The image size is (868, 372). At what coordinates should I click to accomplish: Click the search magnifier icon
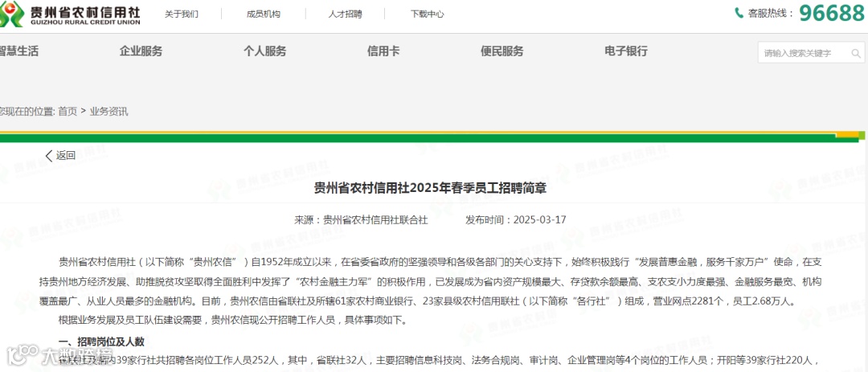point(856,54)
